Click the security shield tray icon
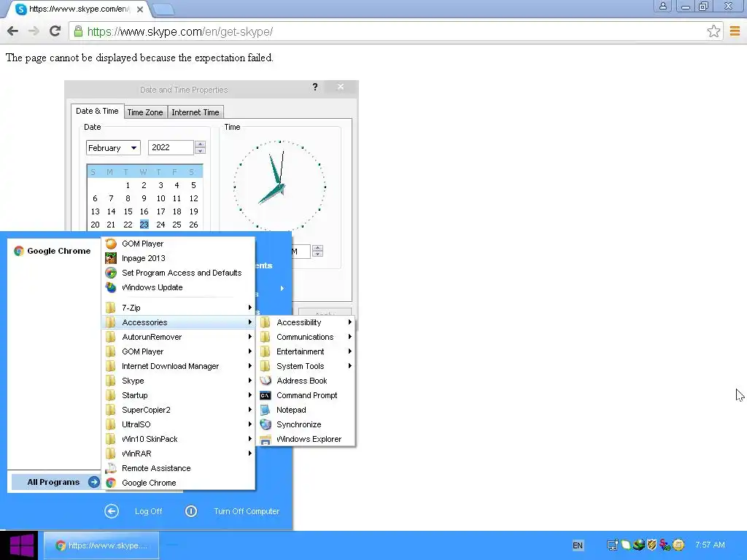The width and height of the screenshot is (747, 560). tap(651, 545)
